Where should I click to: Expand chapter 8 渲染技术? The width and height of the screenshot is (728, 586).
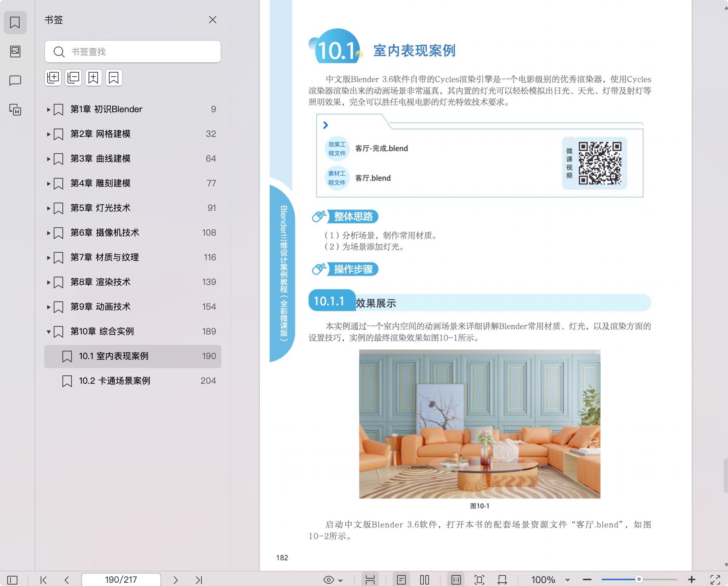pos(48,282)
